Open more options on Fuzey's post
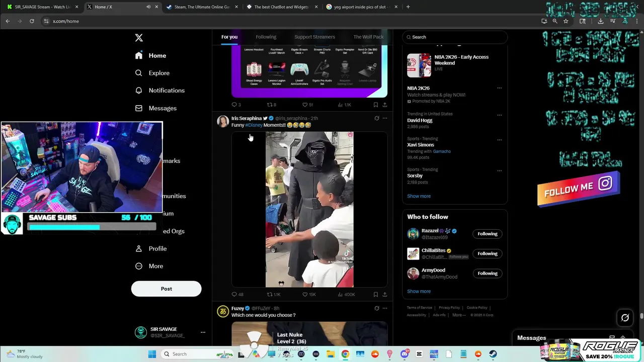 tap(385, 308)
